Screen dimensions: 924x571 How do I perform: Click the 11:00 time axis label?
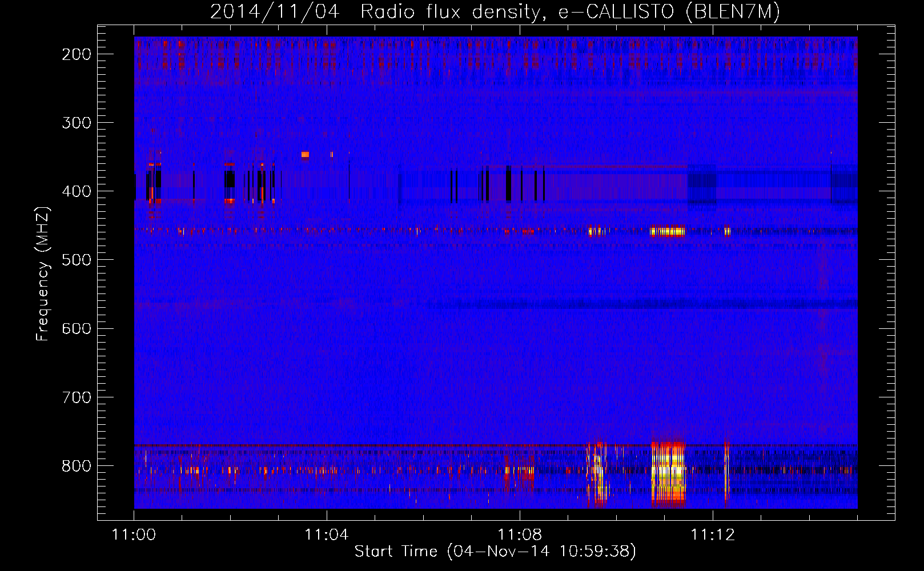(134, 535)
